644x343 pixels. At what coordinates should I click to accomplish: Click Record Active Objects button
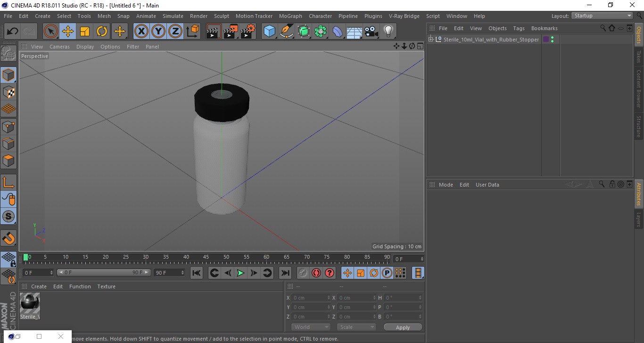[303, 273]
